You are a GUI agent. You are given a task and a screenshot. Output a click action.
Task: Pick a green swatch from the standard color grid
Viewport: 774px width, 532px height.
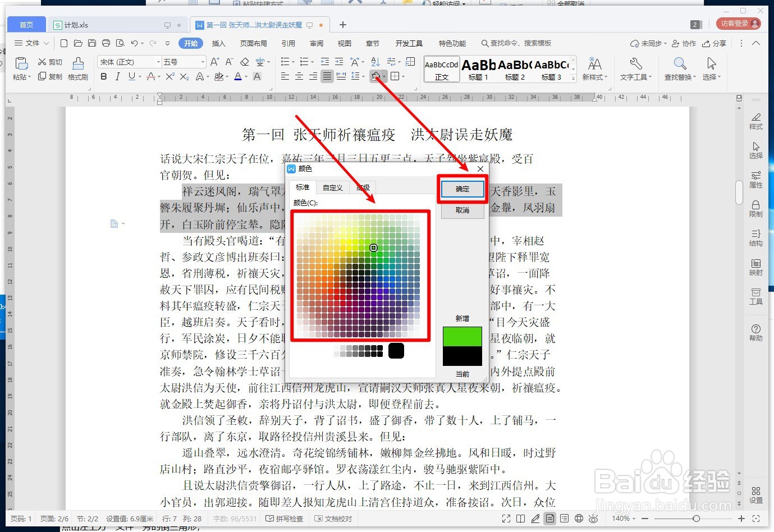pyautogui.click(x=373, y=247)
